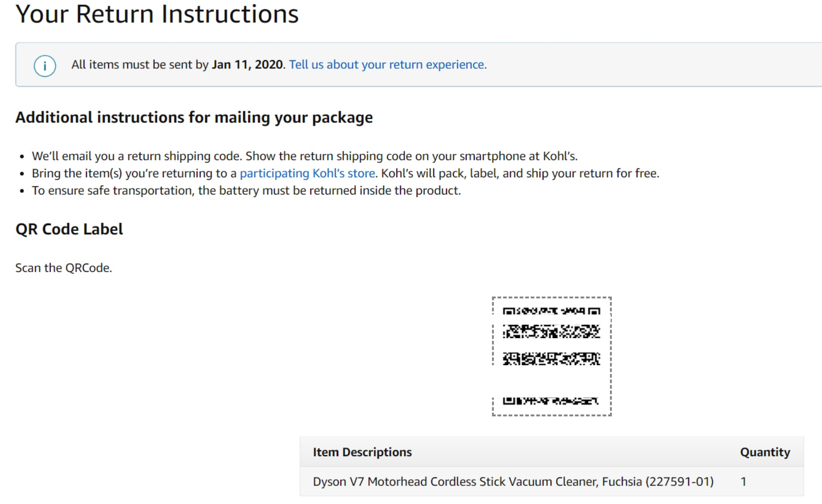Image resolution: width=822 pixels, height=504 pixels.
Task: Open 'Tell us about your return experience' link
Action: 388,65
